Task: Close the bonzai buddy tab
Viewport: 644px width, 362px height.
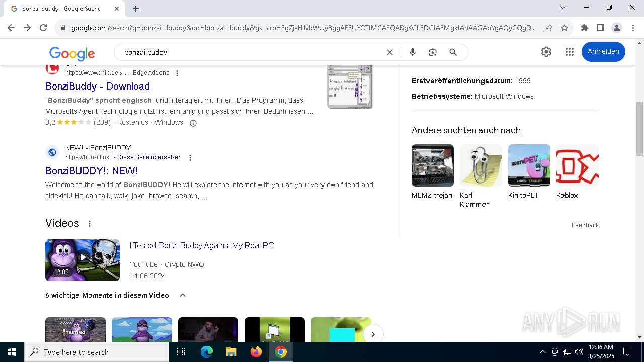Action: point(117,8)
